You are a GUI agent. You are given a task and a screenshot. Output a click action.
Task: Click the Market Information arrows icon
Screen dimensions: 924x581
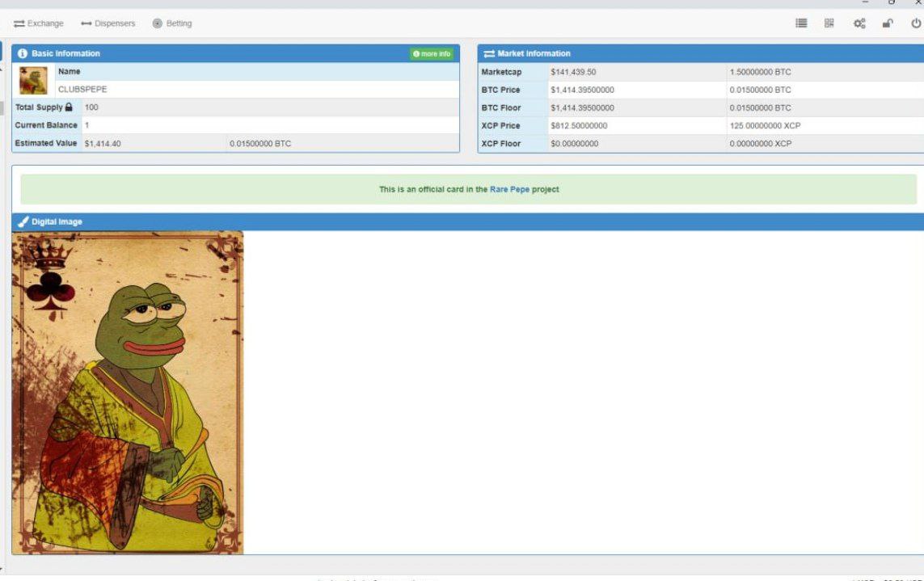pos(489,53)
